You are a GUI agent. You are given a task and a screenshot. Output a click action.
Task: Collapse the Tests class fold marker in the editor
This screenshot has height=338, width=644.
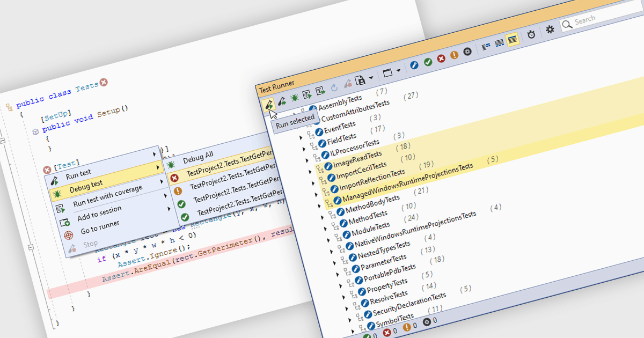[x=1, y=141]
